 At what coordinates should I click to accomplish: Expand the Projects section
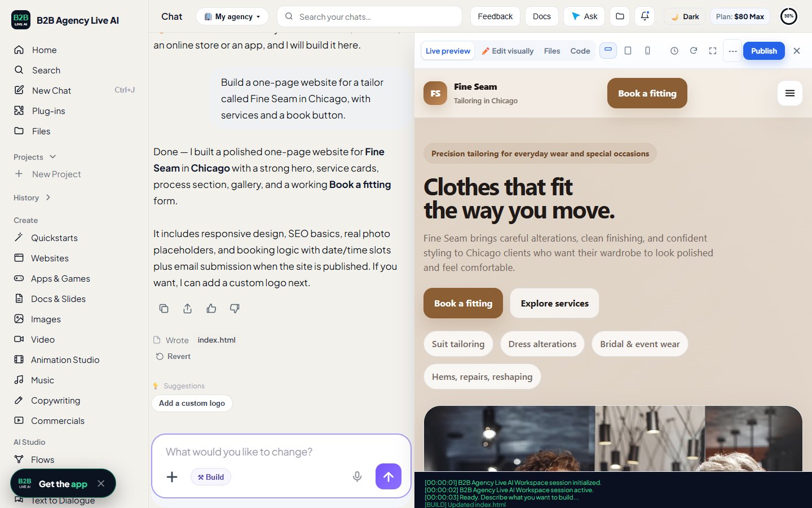pos(35,157)
